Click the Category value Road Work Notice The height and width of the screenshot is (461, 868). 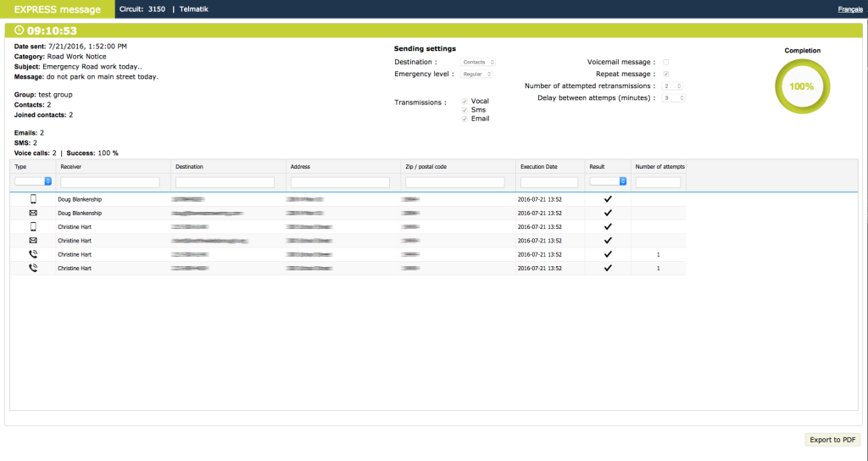point(76,57)
